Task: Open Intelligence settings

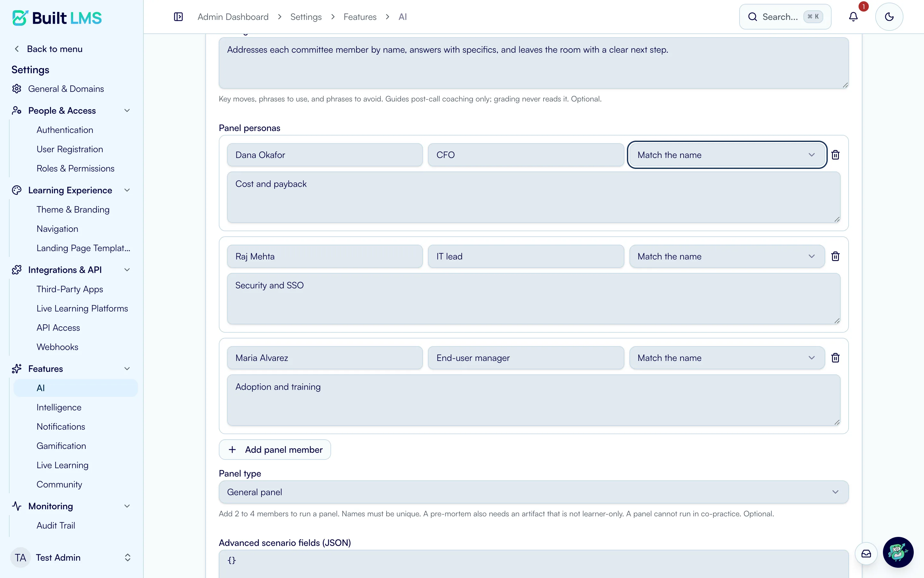Action: tap(59, 407)
